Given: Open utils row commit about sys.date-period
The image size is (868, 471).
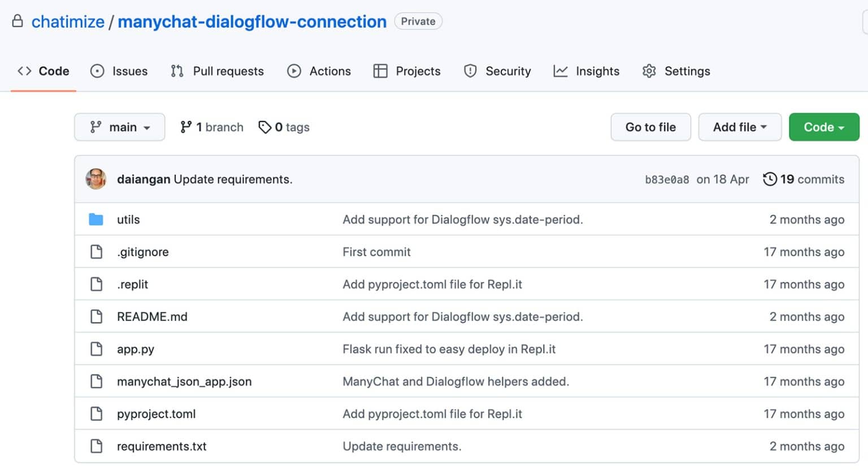Looking at the screenshot, I should (x=463, y=220).
